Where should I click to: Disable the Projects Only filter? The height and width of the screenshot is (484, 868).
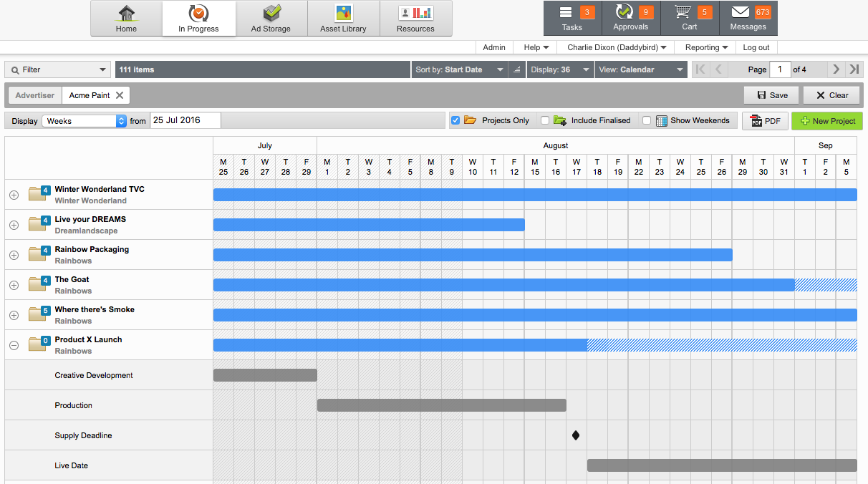tap(455, 120)
